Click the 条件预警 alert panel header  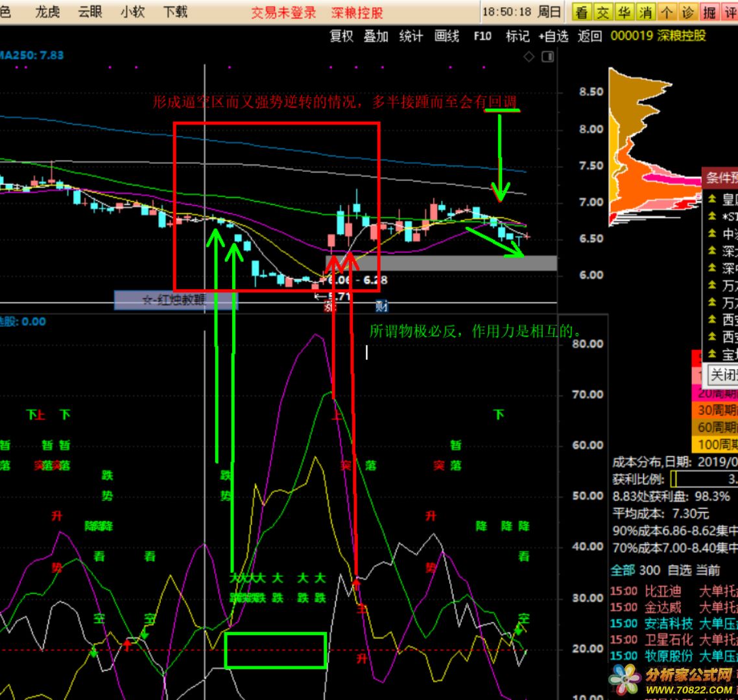(x=720, y=178)
